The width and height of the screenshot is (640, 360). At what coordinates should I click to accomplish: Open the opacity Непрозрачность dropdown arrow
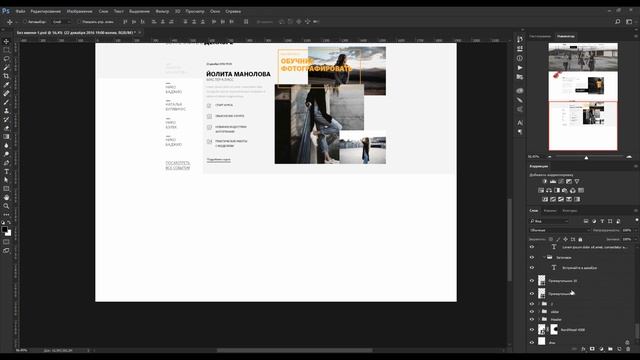(x=636, y=230)
